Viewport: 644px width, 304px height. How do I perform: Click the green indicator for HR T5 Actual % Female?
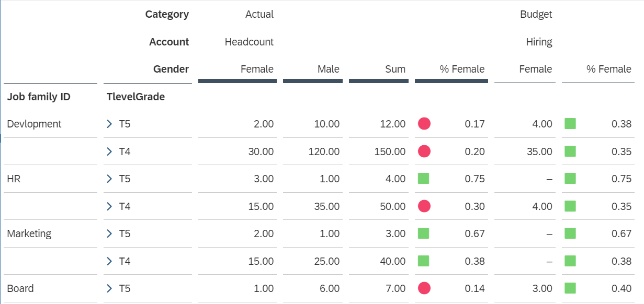pyautogui.click(x=424, y=178)
